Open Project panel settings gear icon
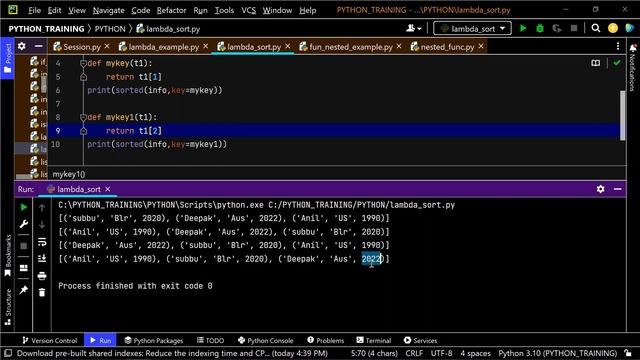 pyautogui.click(x=22, y=46)
